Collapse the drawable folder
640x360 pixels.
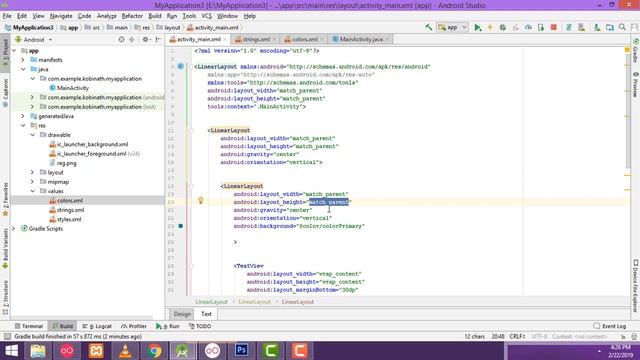click(32, 135)
